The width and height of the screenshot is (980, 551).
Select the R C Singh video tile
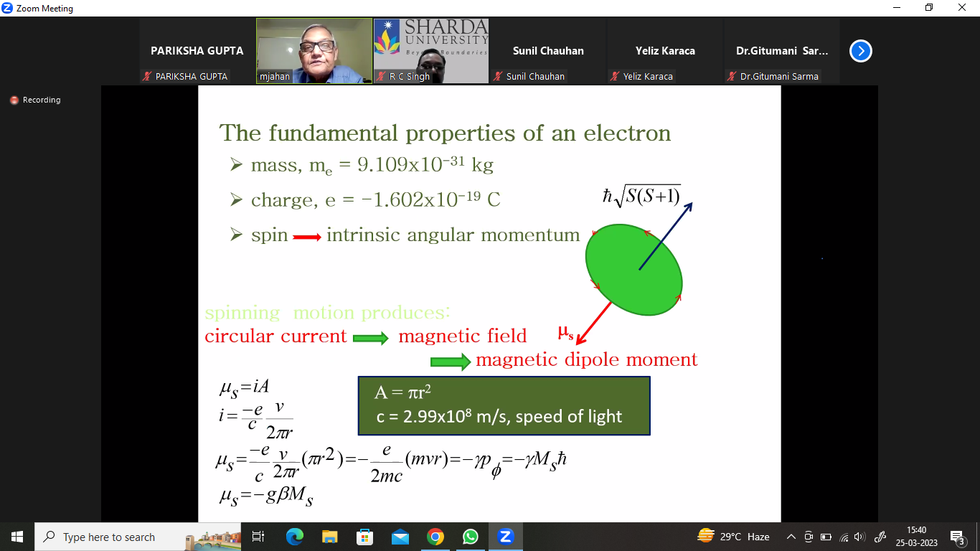[430, 50]
